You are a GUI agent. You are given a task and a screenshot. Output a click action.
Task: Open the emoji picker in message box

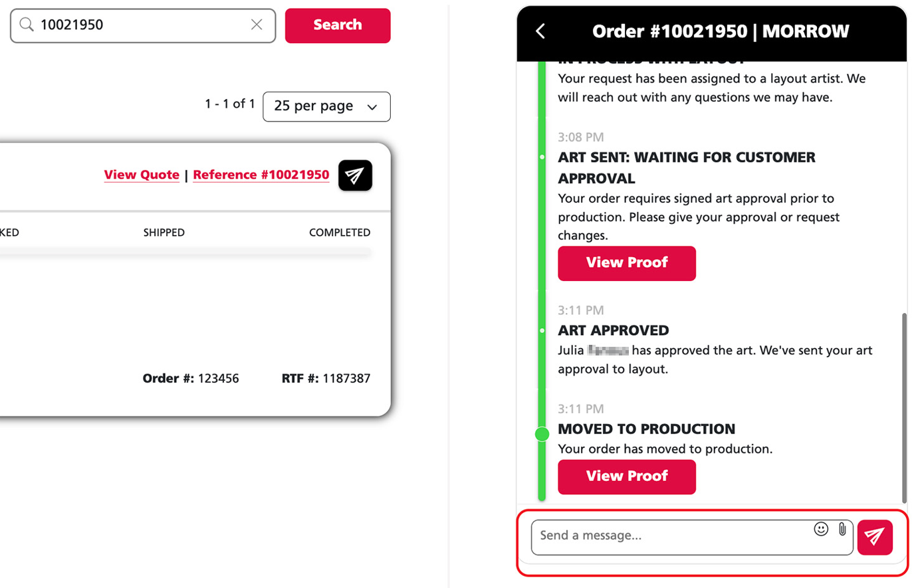821,529
